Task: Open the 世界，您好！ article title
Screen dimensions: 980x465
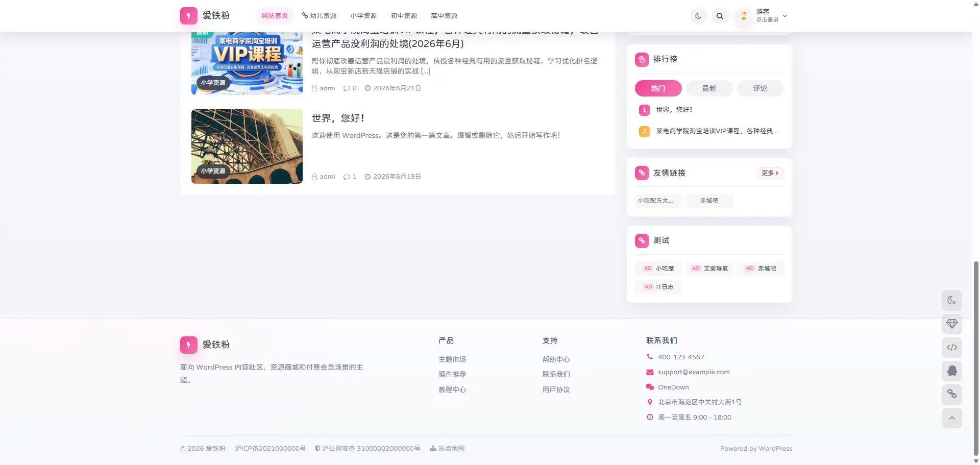Action: 338,118
